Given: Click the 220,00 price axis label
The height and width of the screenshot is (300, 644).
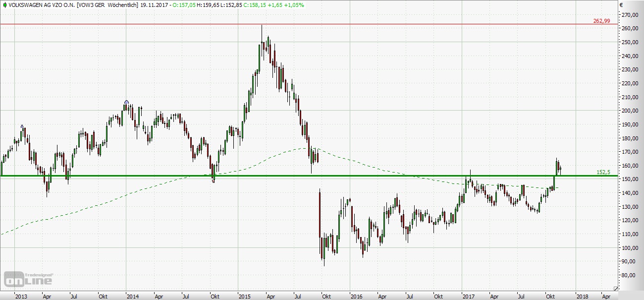Looking at the screenshot, I should tap(630, 83).
